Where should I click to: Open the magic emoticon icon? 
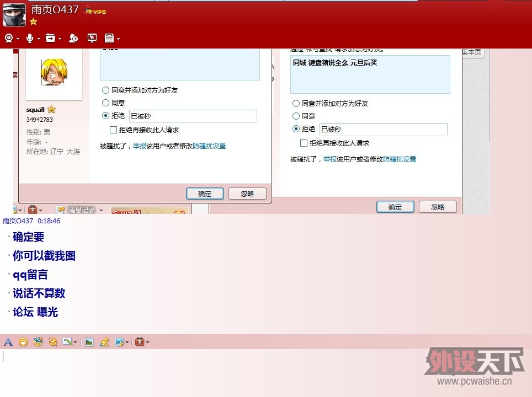(x=38, y=342)
